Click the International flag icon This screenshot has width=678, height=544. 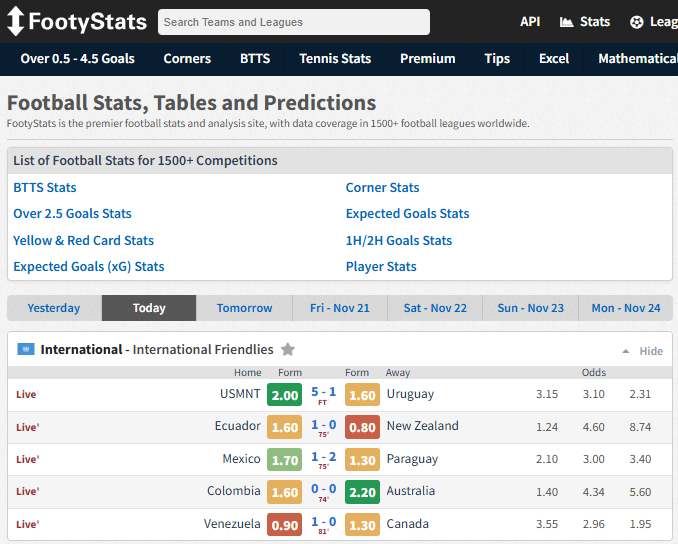pyautogui.click(x=26, y=350)
